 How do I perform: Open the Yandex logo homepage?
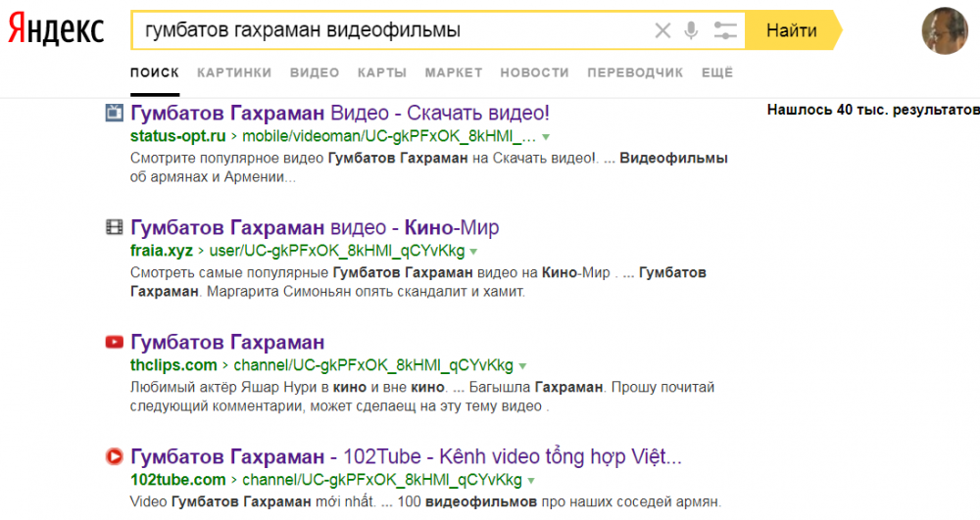[56, 29]
